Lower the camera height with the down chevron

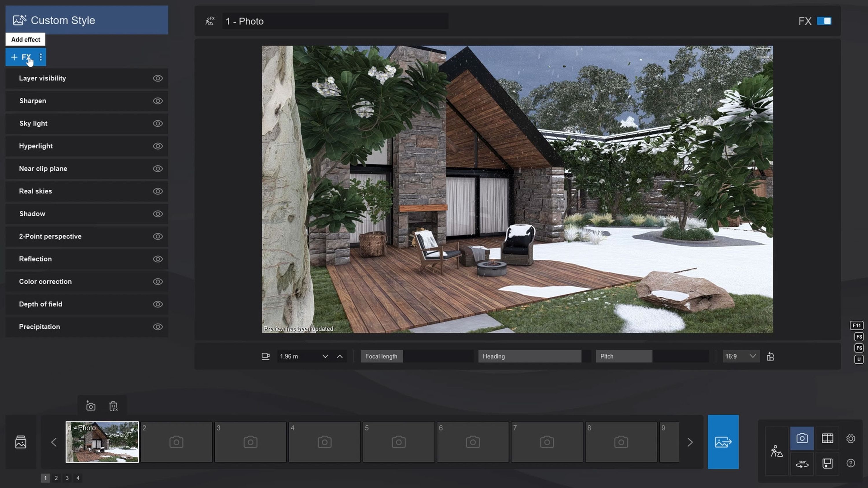tap(325, 356)
